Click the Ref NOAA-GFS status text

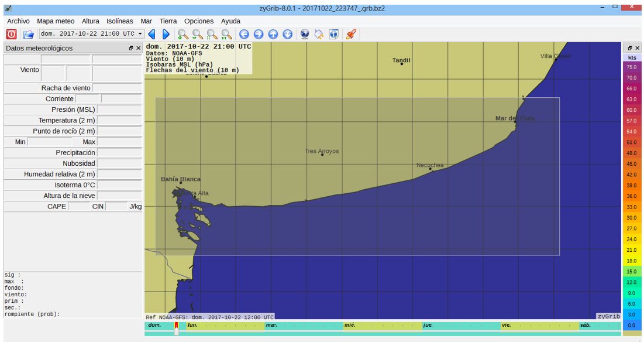pos(210,317)
